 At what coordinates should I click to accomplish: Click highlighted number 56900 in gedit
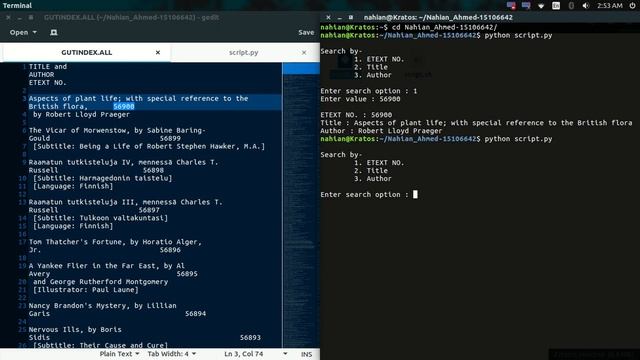tap(124, 107)
